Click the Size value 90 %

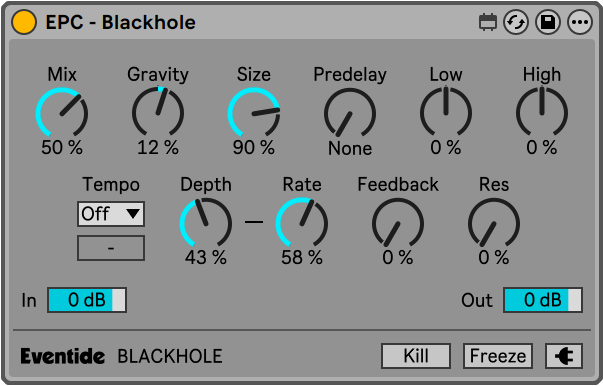point(254,148)
